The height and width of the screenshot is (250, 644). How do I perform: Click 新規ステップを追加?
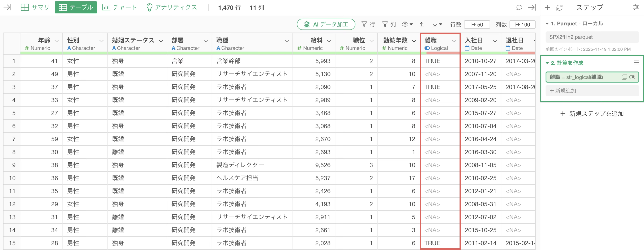(x=592, y=114)
